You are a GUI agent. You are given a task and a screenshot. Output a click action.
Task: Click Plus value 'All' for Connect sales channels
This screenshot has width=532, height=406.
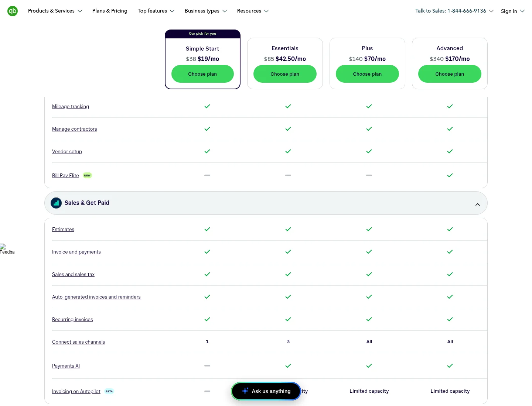coord(369,342)
